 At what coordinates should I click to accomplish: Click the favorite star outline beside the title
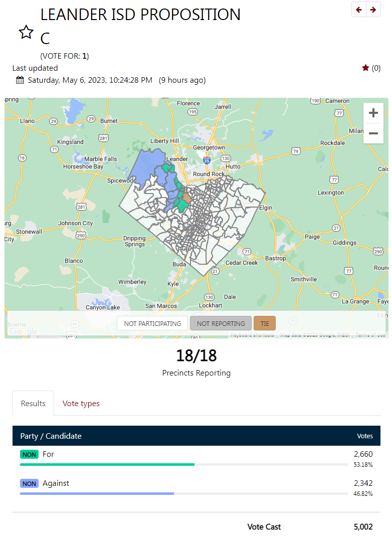coord(26,32)
